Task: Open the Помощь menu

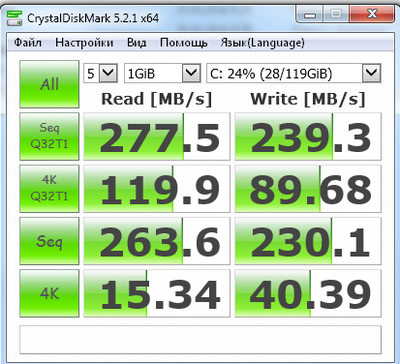Action: [183, 43]
